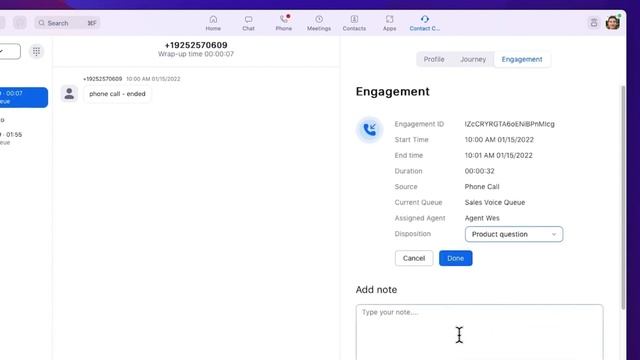
Task: Switch to the Profile tab
Action: [x=434, y=59]
